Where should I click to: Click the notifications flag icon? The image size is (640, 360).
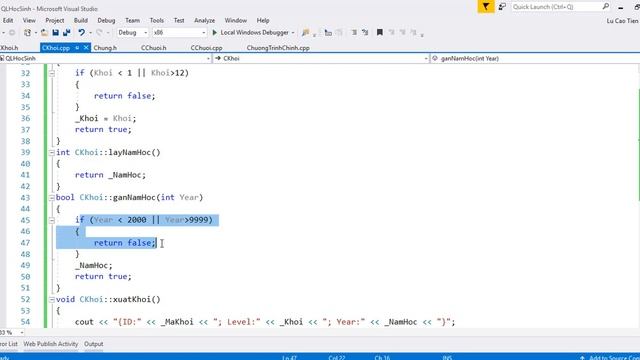coord(486,7)
